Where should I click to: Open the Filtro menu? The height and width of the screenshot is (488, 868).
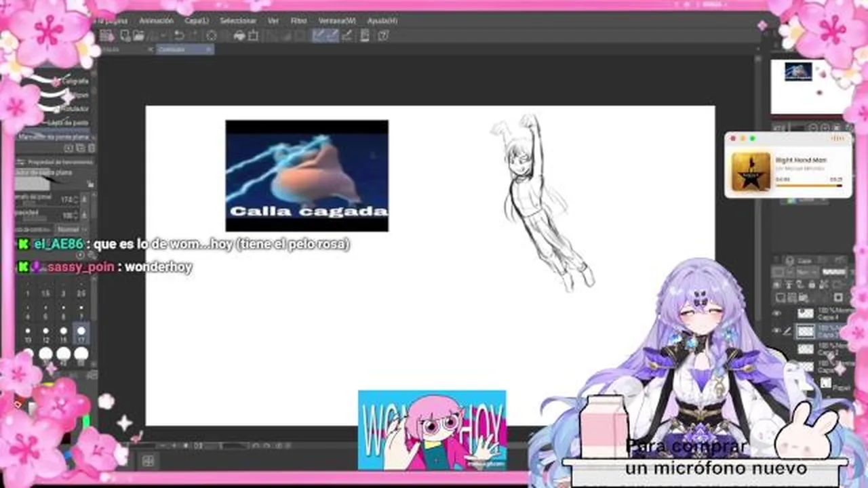pos(298,21)
